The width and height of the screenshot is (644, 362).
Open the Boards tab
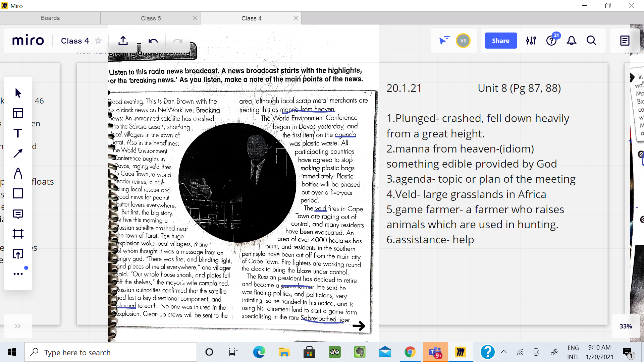[50, 18]
